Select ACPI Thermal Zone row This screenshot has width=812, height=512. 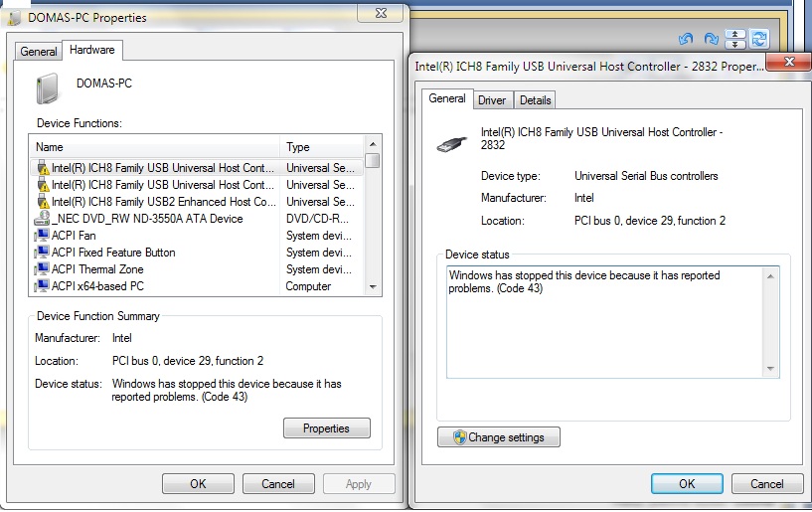click(x=196, y=269)
